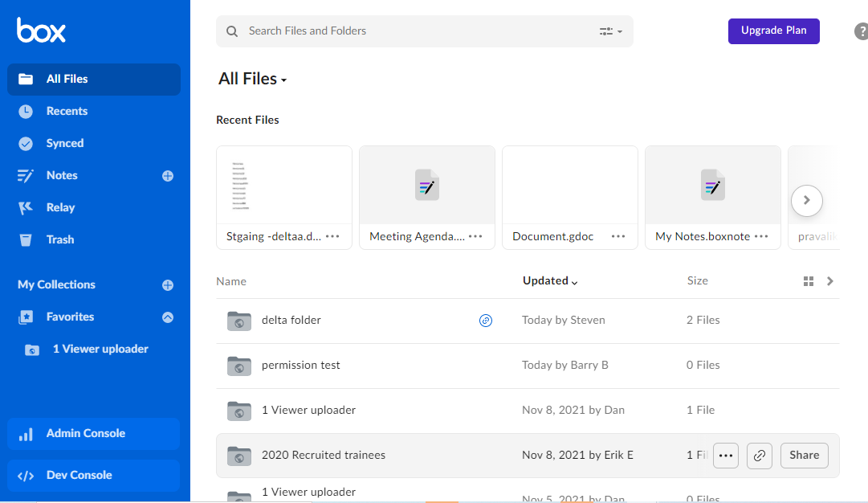Change sorting via the Updated dropdown
The width and height of the screenshot is (868, 503).
pyautogui.click(x=549, y=280)
